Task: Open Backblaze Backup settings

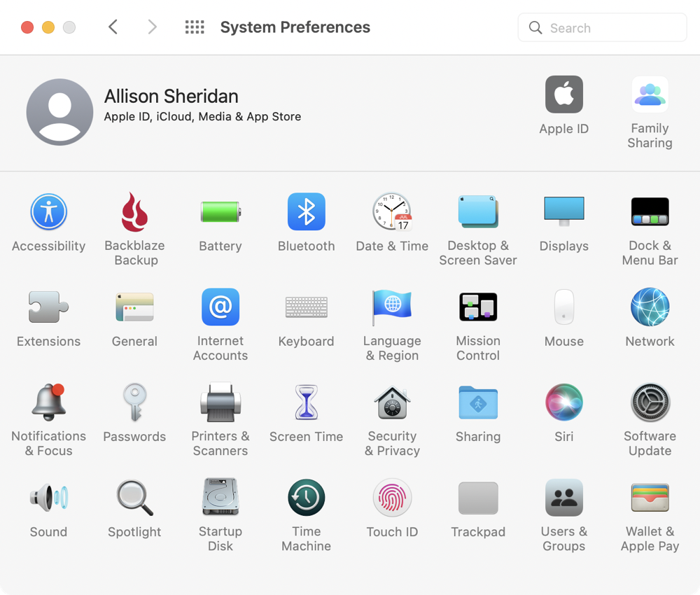Action: click(x=134, y=212)
